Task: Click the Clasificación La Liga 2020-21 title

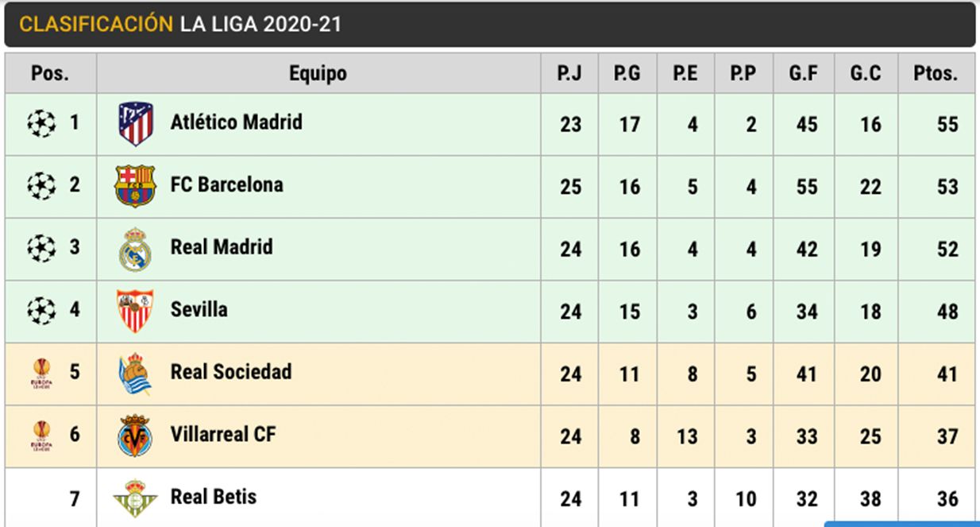Action: coord(180,25)
